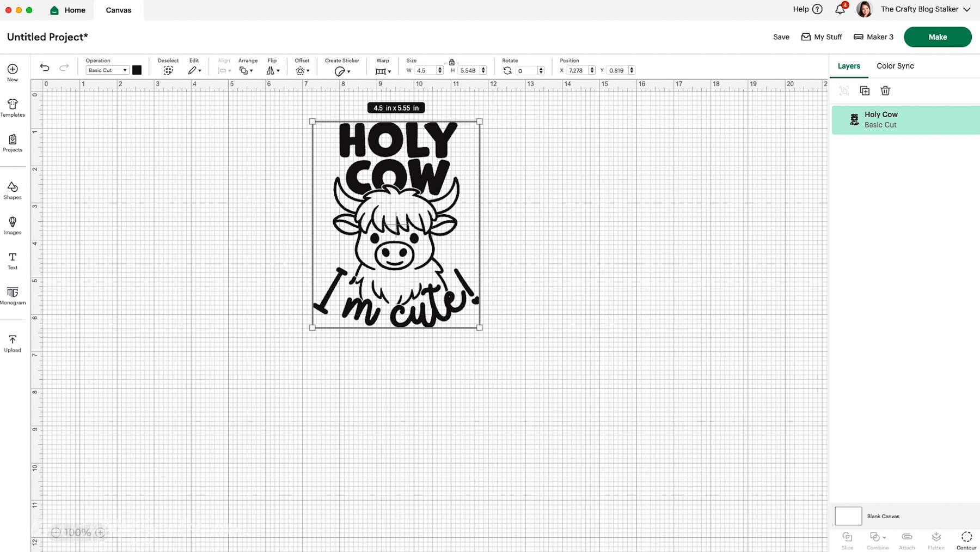Open the New project icon in sidebar
Image resolution: width=980 pixels, height=552 pixels.
13,72
